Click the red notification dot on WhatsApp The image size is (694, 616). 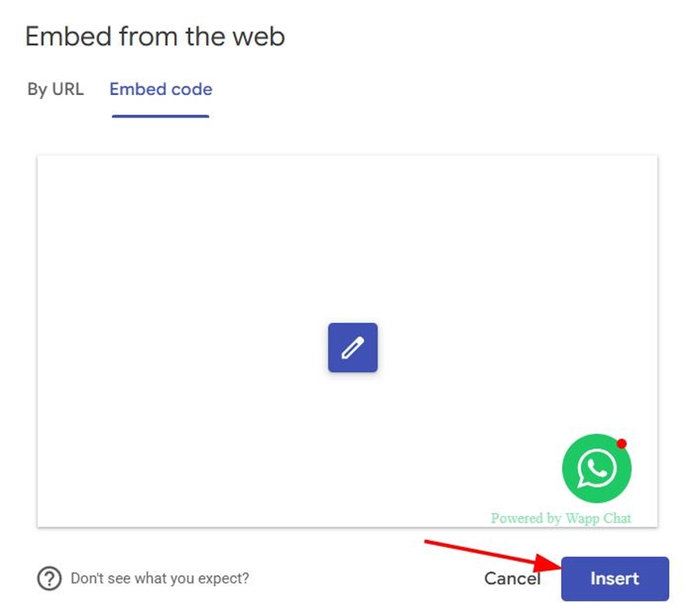tap(622, 443)
